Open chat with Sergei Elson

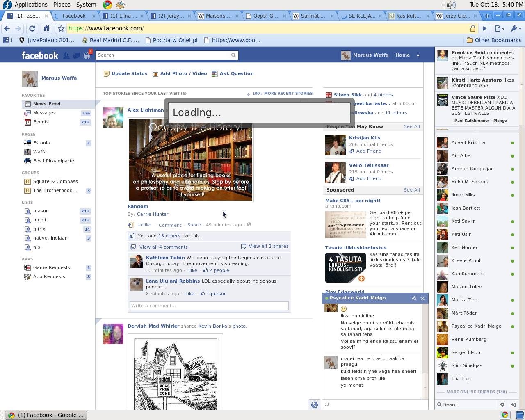[x=476, y=352]
